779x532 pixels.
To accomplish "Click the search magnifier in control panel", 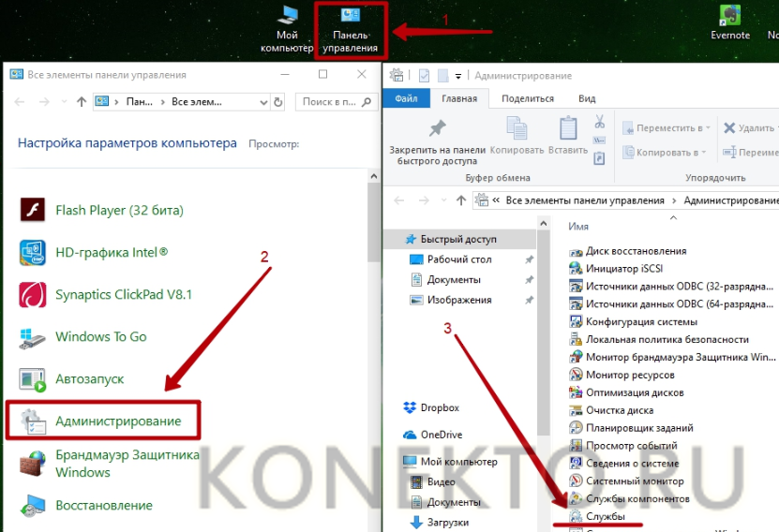I will (x=367, y=102).
